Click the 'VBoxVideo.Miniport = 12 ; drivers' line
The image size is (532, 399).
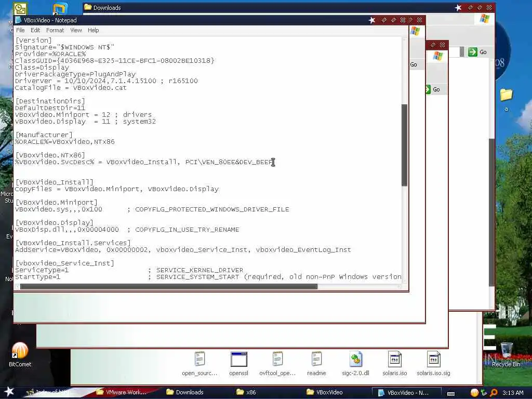coord(84,115)
